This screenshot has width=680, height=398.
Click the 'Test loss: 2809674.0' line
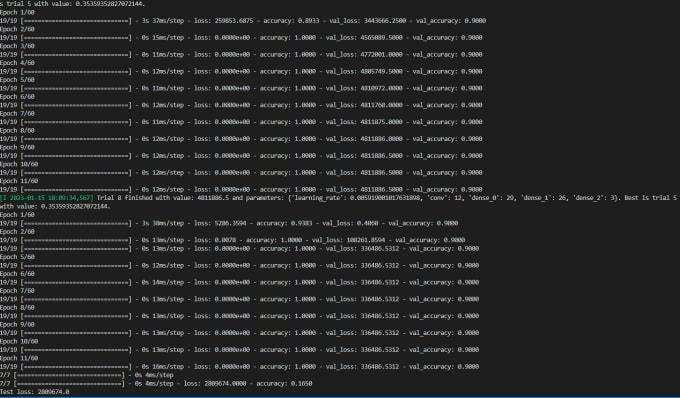(35, 392)
